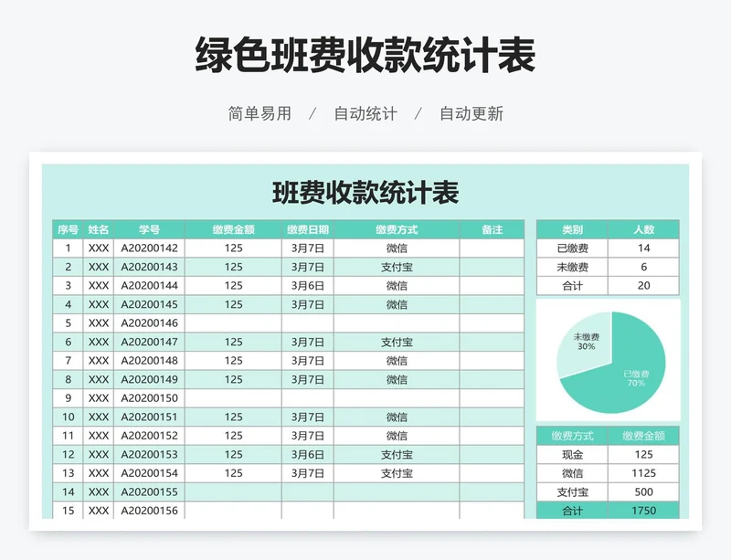This screenshot has width=731, height=560.
Task: Select row 2 payment method 支付宝
Action: (397, 267)
